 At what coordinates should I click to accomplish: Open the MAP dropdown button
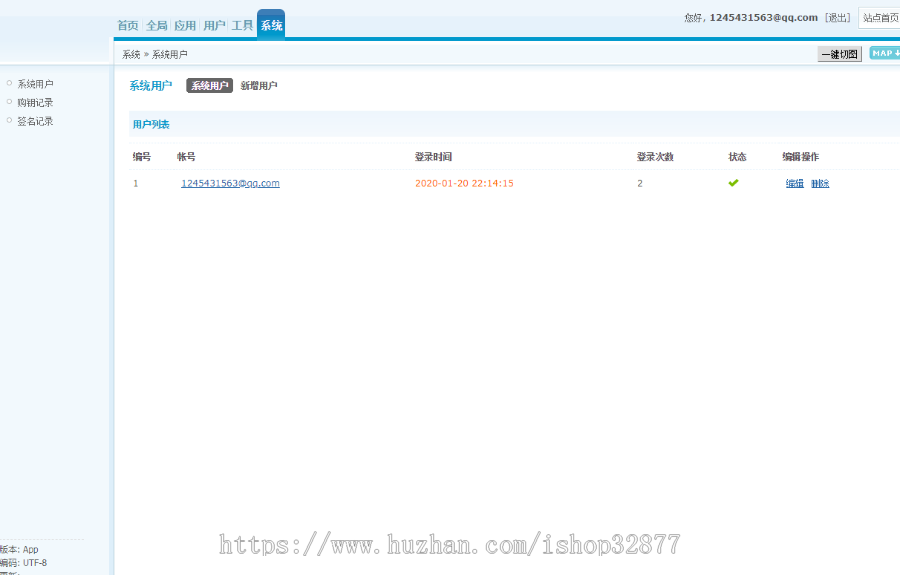(885, 53)
